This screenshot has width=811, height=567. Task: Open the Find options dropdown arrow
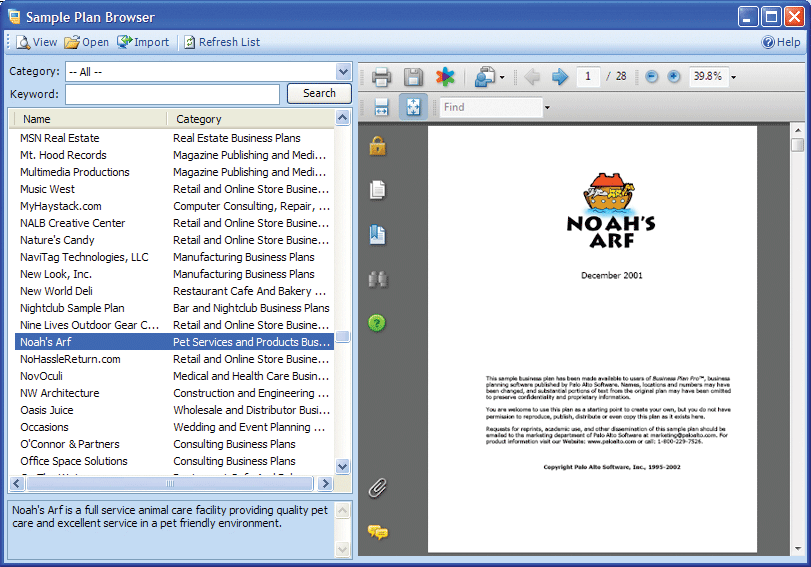[547, 107]
